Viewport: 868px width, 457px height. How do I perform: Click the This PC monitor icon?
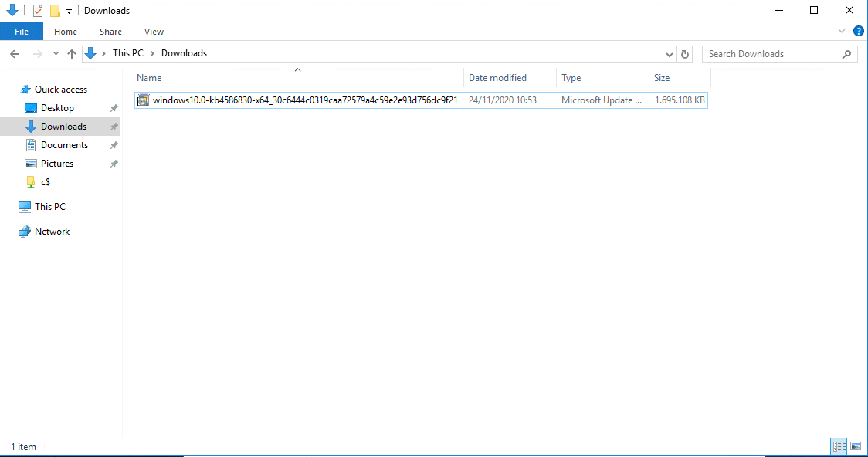(25, 207)
